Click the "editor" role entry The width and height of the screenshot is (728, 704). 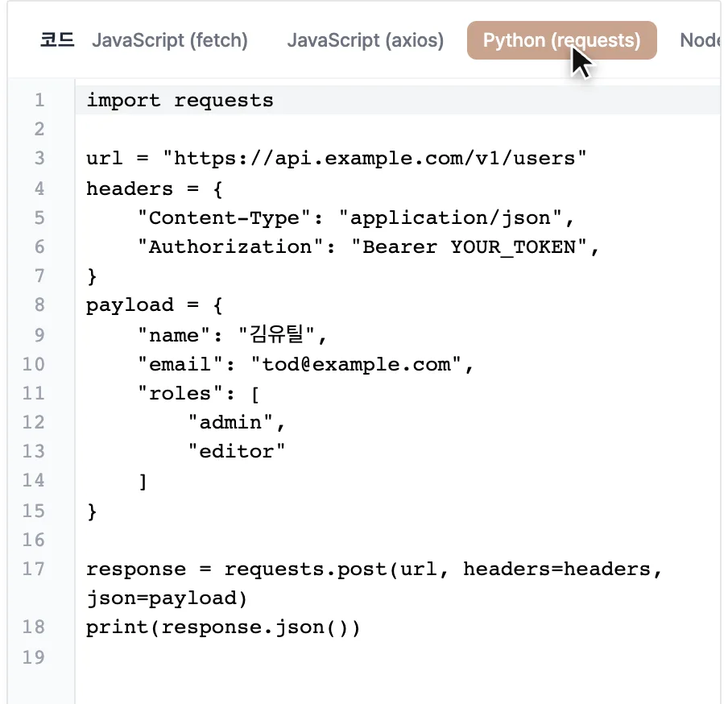click(x=236, y=451)
